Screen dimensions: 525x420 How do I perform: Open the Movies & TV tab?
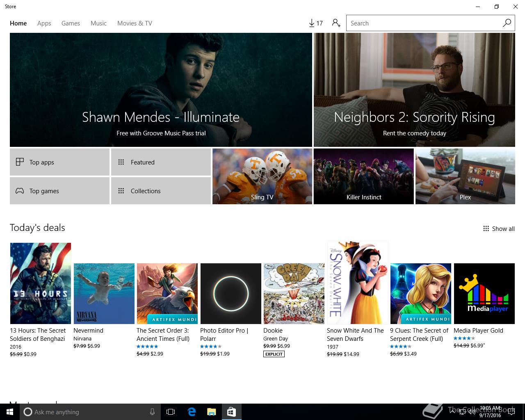[x=135, y=23]
